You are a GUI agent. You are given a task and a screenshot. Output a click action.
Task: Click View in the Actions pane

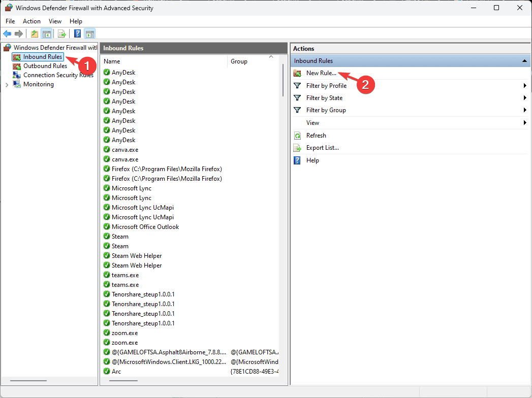(312, 123)
